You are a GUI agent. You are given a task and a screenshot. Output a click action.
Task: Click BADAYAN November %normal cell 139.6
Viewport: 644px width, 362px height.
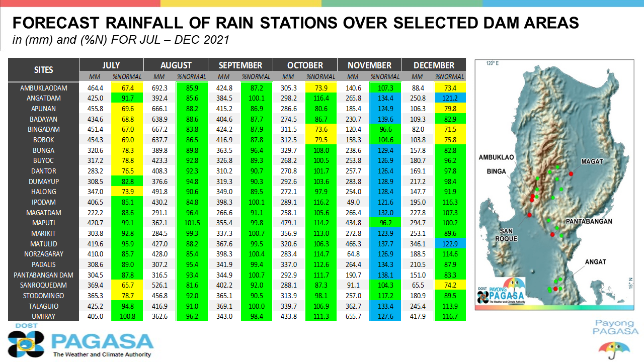tap(385, 119)
